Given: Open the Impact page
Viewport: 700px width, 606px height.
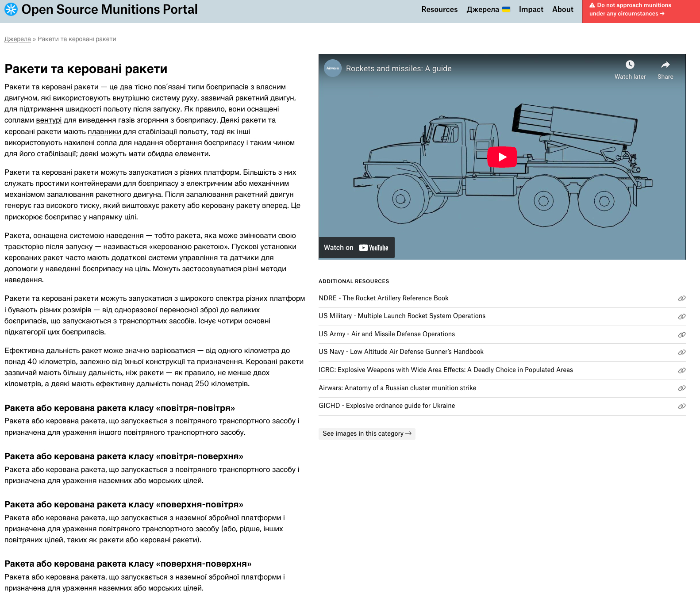Looking at the screenshot, I should click(531, 9).
